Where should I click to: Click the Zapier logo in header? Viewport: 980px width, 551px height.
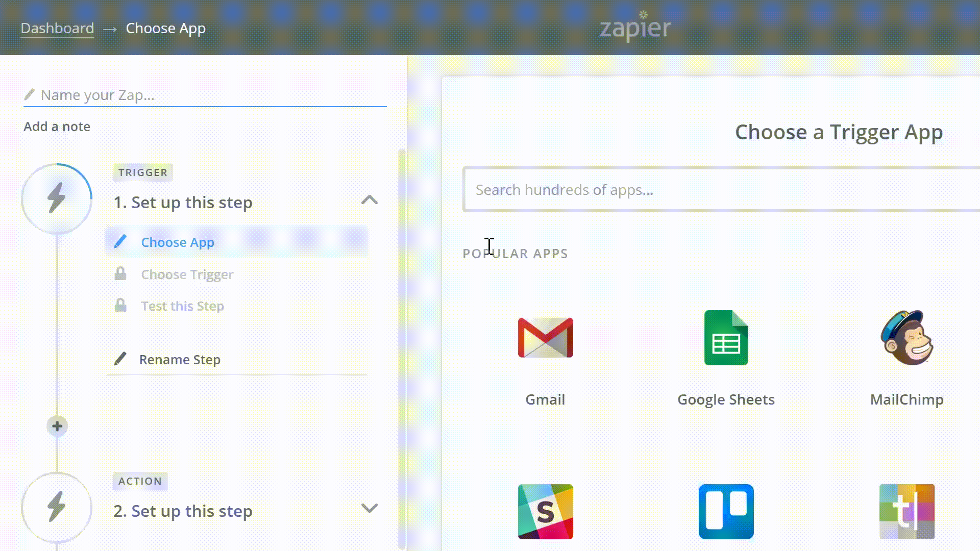(635, 27)
